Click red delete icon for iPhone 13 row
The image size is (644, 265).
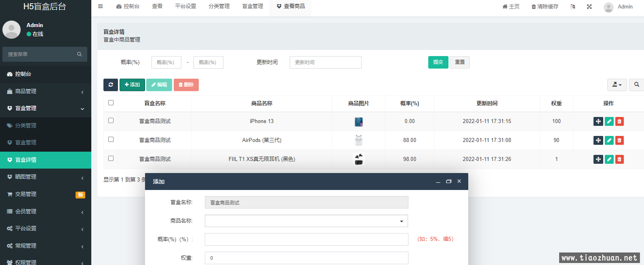tap(619, 121)
